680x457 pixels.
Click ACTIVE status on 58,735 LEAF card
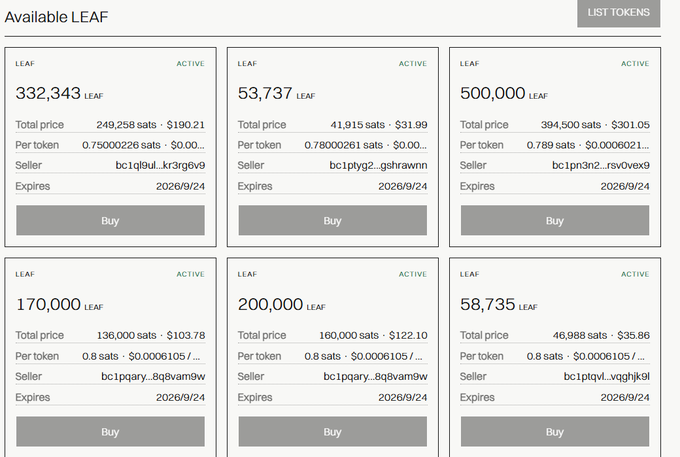pyautogui.click(x=635, y=274)
